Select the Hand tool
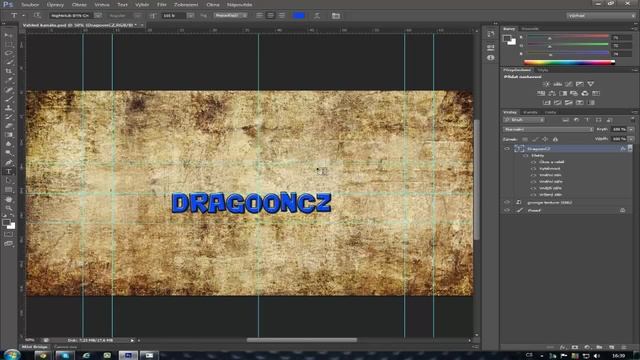Image resolution: width=640 pixels, height=360 pixels. [8, 199]
